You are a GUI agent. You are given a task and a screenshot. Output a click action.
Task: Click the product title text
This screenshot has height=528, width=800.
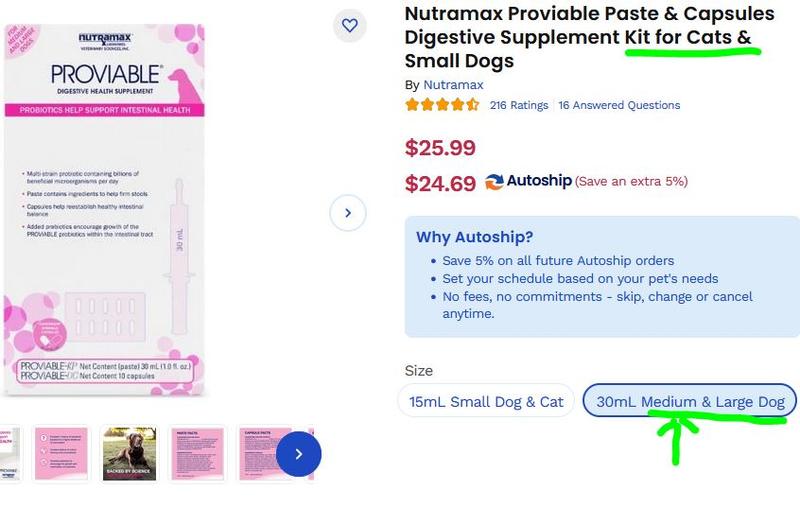tap(589, 37)
